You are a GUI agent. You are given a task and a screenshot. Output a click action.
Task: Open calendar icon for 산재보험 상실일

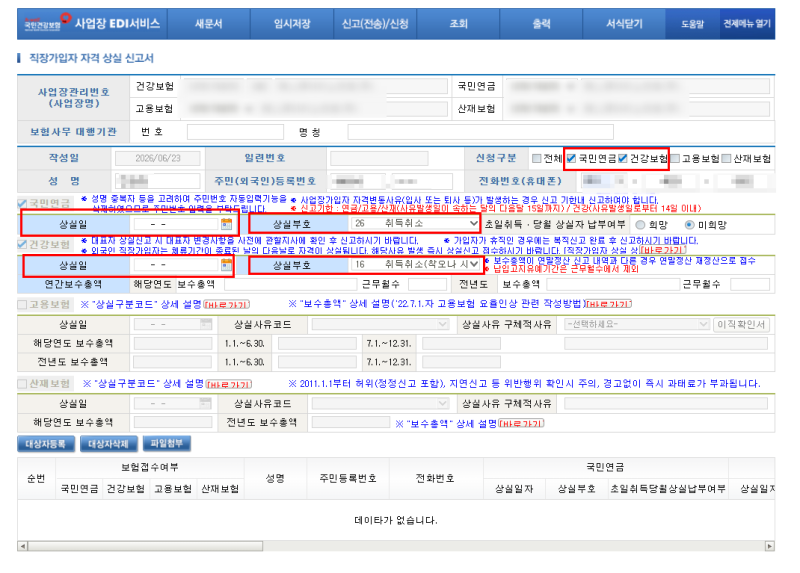click(206, 404)
